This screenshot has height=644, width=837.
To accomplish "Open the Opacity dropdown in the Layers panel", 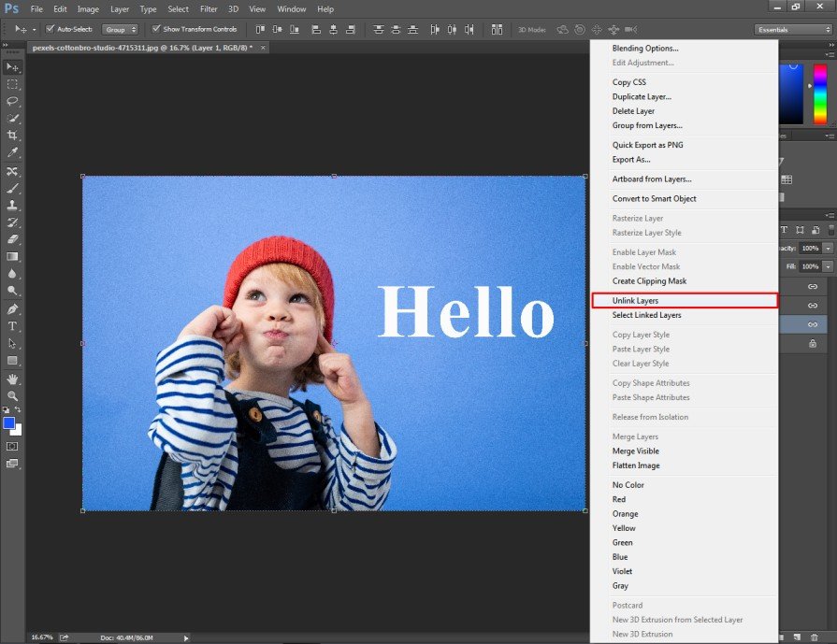I will (x=828, y=249).
